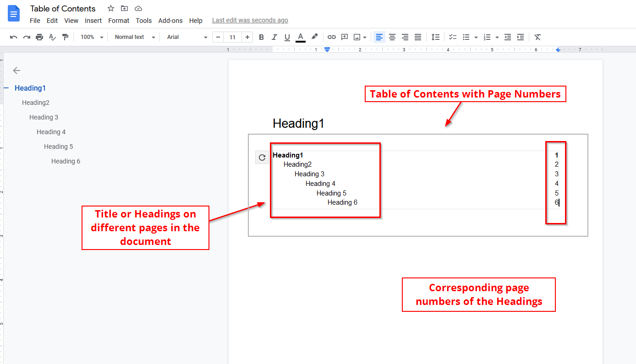Decrease font size with minus button

click(x=218, y=37)
